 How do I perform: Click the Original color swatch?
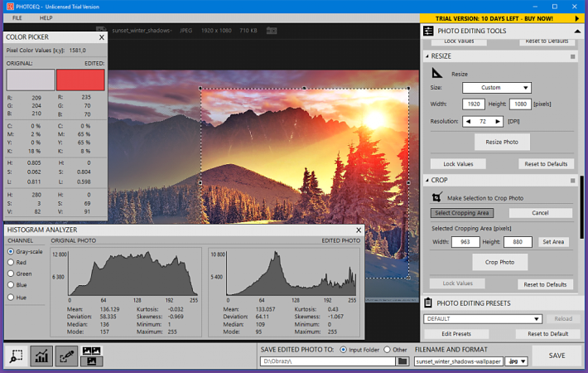(x=31, y=80)
